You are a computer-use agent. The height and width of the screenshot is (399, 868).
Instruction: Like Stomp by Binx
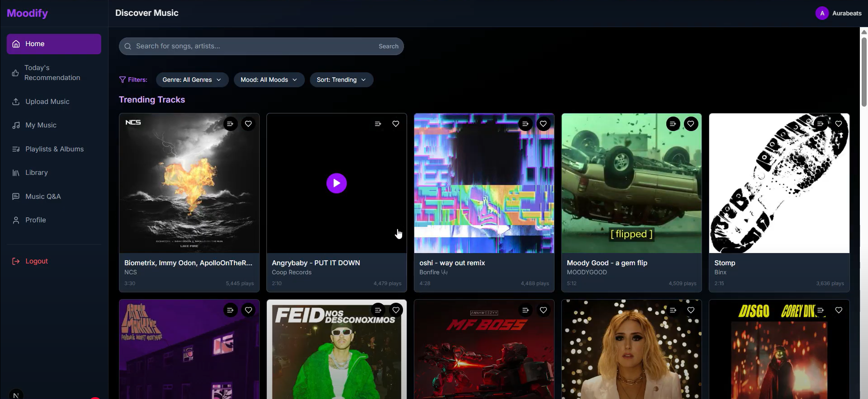(x=839, y=124)
